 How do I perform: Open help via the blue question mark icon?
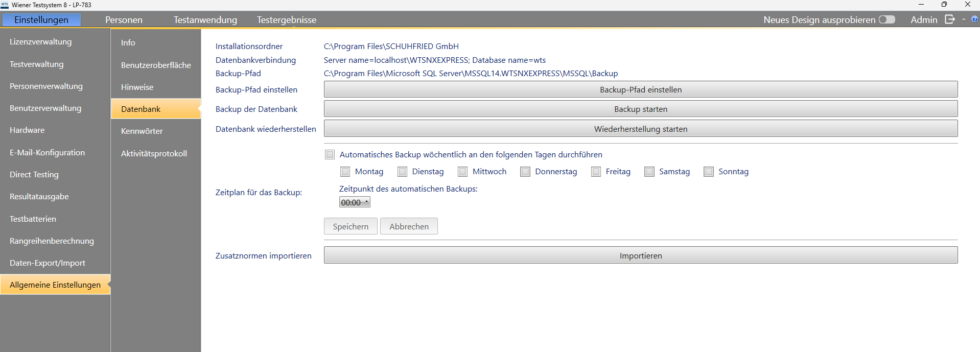(x=975, y=19)
